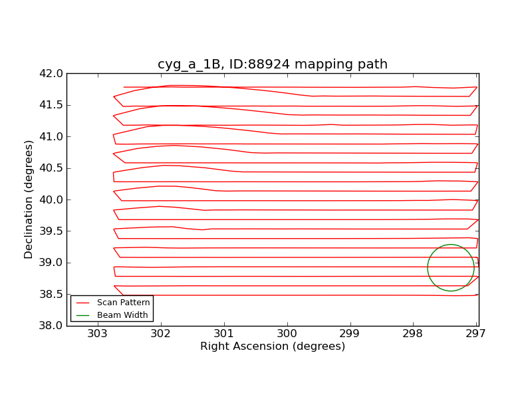Click the declination tick label "39.5"
Screen dimensions: 532x399
pyautogui.click(x=51, y=231)
